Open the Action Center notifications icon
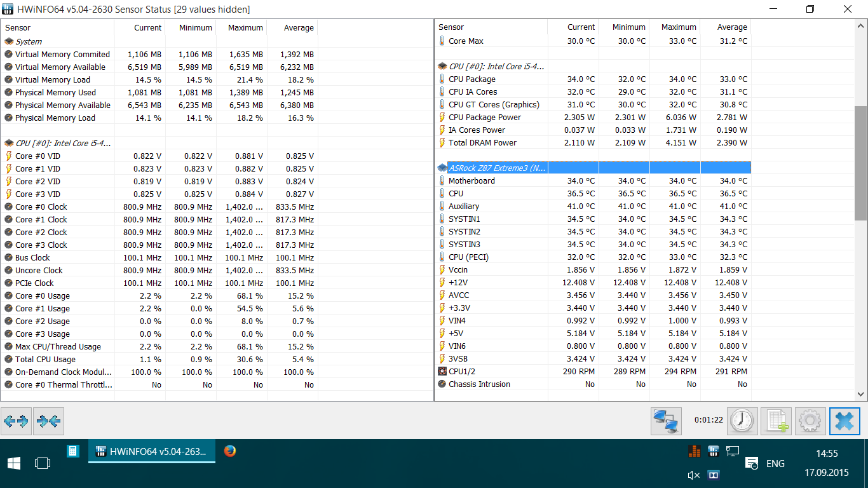The height and width of the screenshot is (488, 868). [x=752, y=463]
